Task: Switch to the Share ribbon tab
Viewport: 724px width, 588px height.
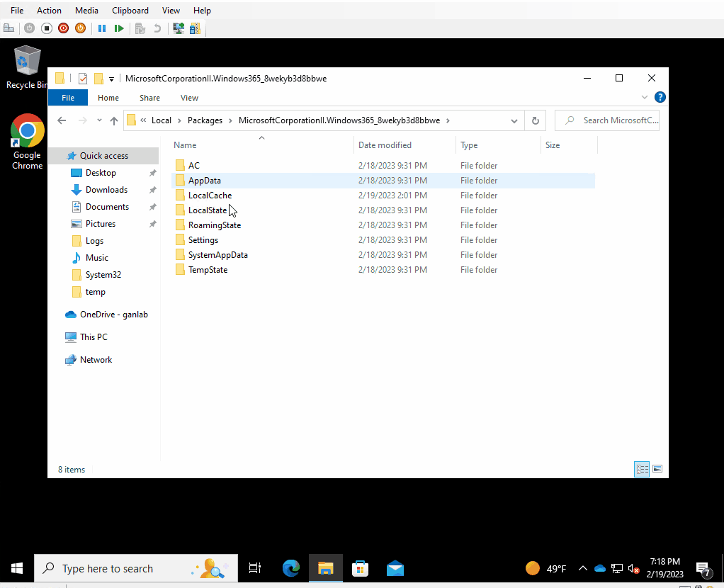Action: [x=149, y=98]
